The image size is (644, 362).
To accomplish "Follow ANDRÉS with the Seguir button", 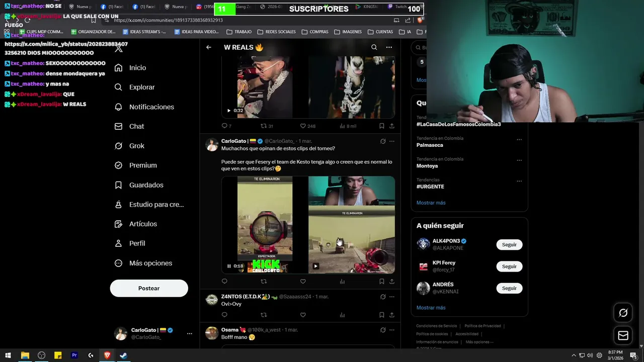I will [x=509, y=288].
